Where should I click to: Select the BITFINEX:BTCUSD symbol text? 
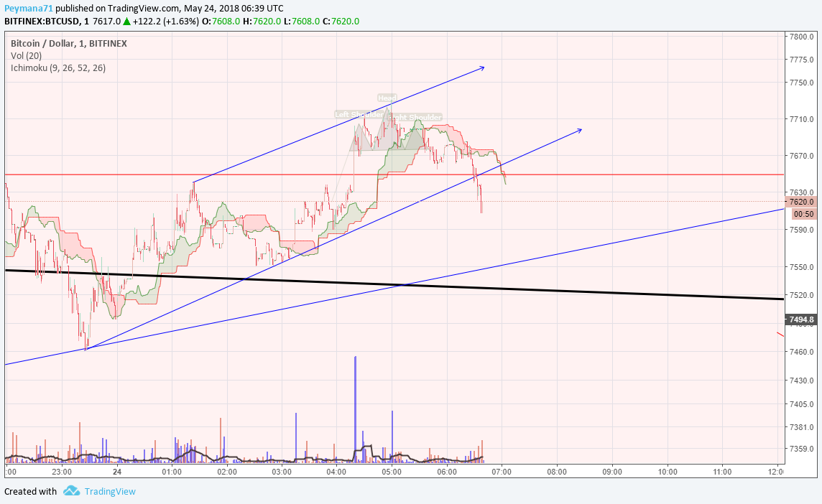click(x=42, y=22)
